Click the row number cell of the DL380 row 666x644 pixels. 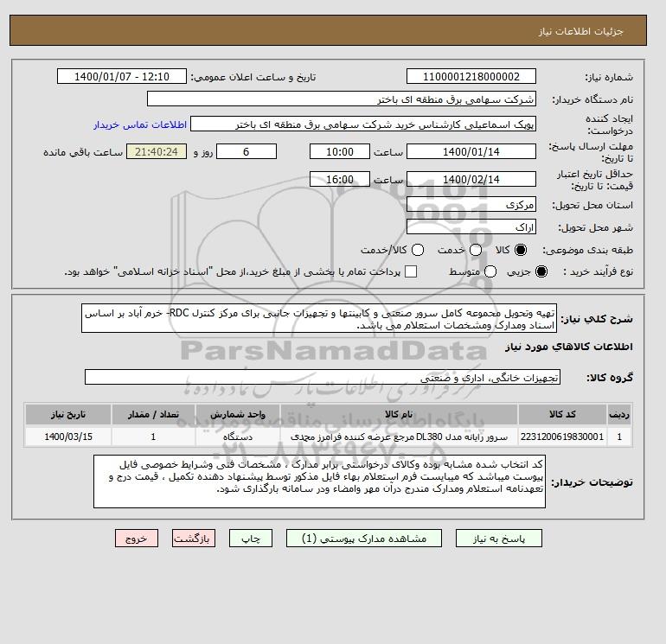point(619,437)
